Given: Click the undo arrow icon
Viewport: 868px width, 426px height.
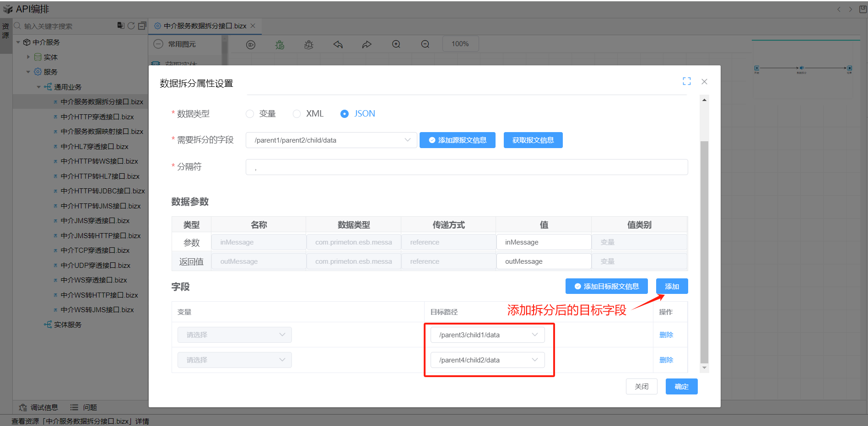Looking at the screenshot, I should pyautogui.click(x=338, y=44).
